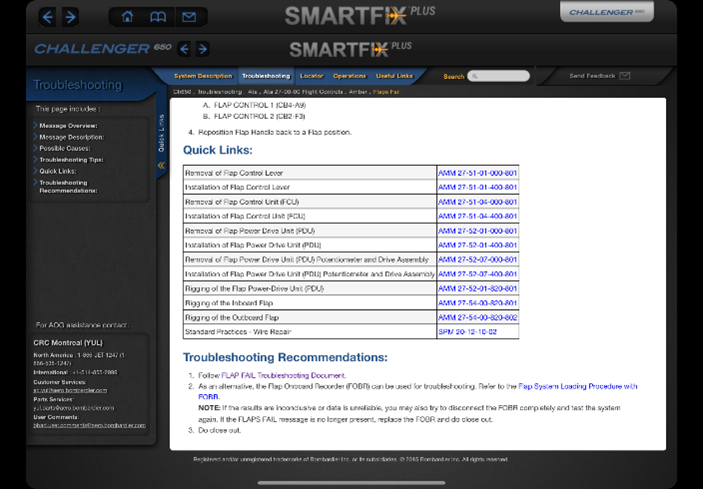The height and width of the screenshot is (489, 703).
Task: Jump to Message Overview section
Action: coord(68,126)
